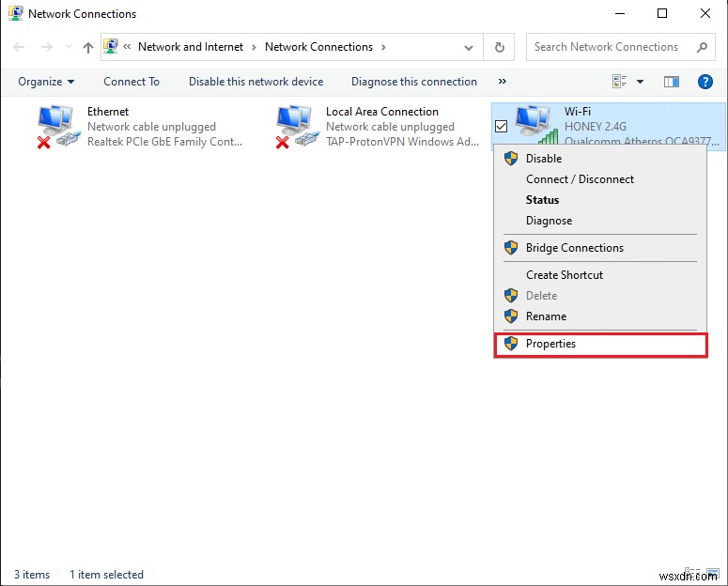Expand the address bar double chevron

(x=127, y=46)
